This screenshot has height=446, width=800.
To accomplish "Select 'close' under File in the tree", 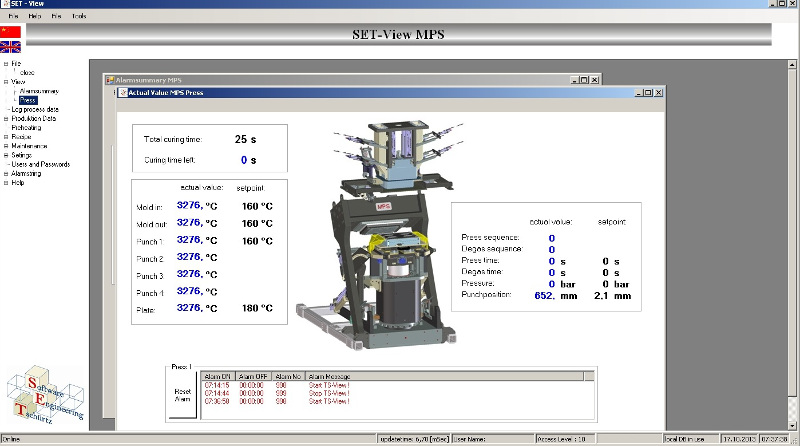I will click(x=27, y=72).
